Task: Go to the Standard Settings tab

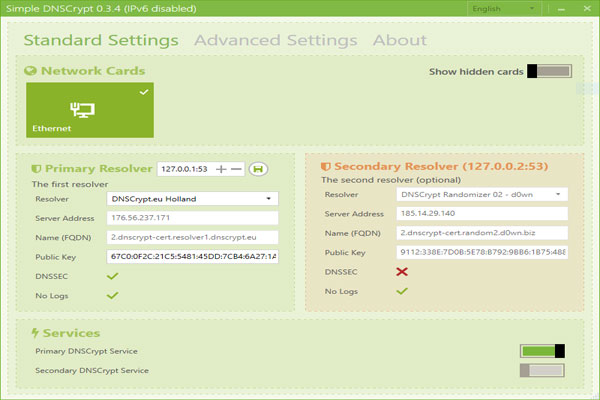Action: click(x=101, y=41)
